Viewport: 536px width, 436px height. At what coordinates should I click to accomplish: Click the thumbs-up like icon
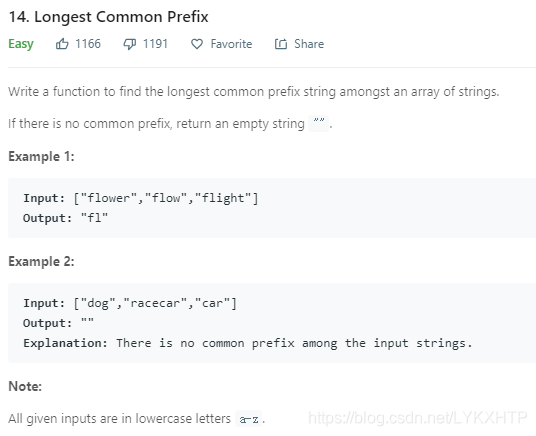(62, 44)
